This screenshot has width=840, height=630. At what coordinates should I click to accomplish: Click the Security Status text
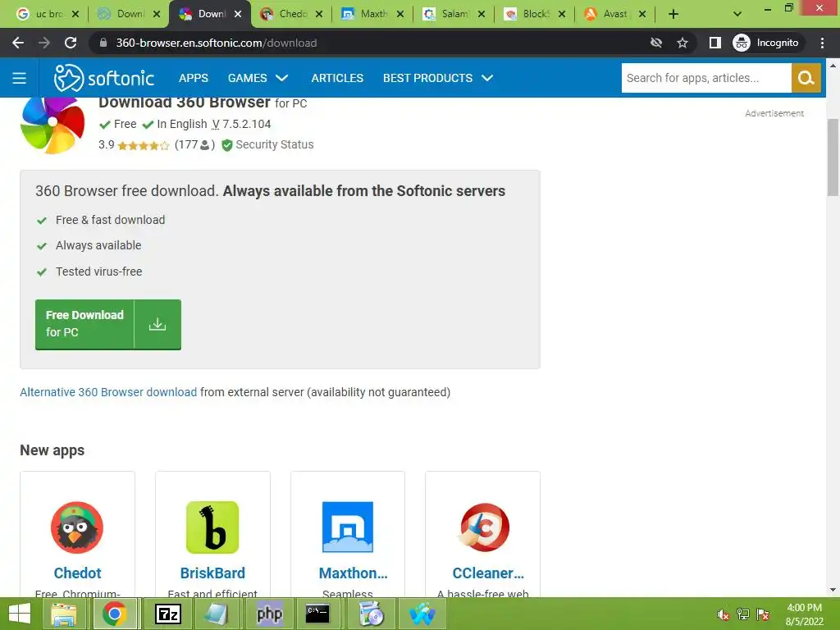275,144
